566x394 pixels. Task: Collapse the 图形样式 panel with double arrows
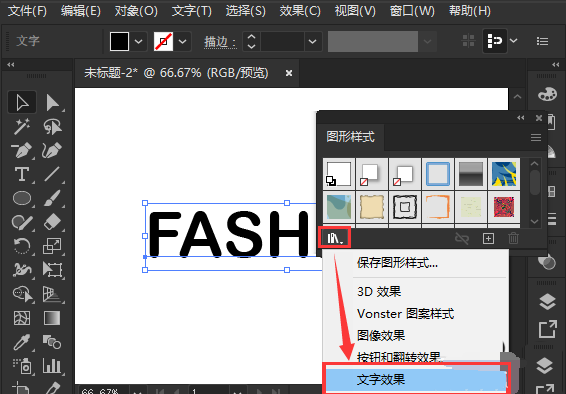(520, 118)
